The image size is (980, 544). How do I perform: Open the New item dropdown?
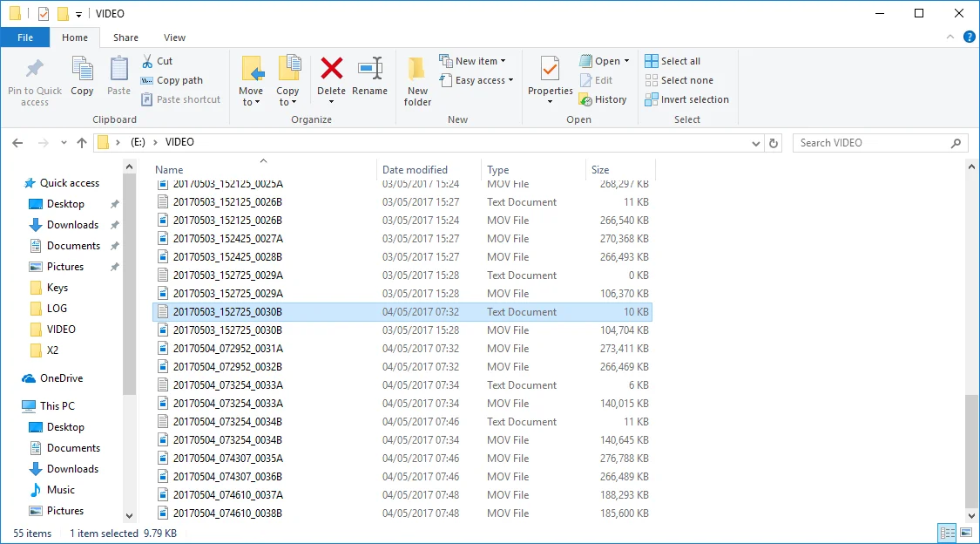[x=472, y=61]
